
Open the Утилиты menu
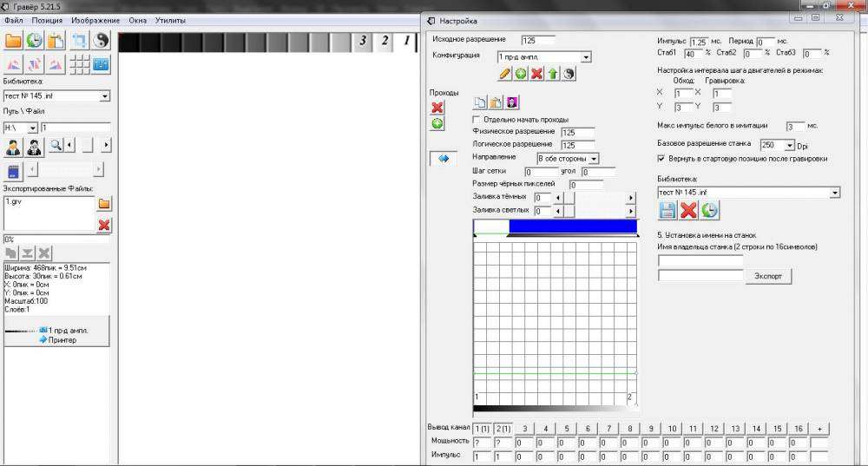coord(170,20)
